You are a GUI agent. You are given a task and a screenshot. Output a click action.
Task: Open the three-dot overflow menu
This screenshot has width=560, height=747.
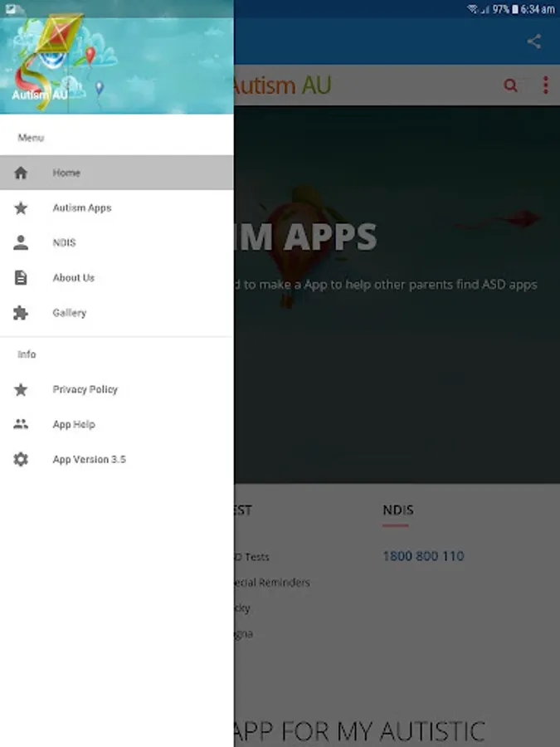[x=546, y=85]
